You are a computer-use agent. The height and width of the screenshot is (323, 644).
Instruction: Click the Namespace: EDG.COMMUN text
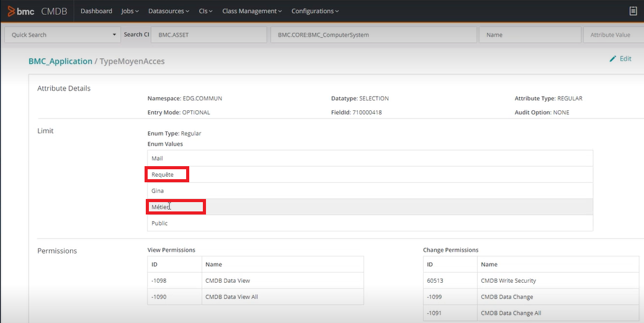click(185, 99)
